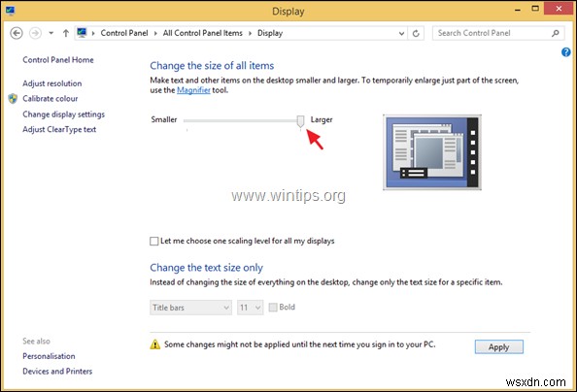Open the font size 11 dropdown
577x392 pixels.
(x=251, y=308)
